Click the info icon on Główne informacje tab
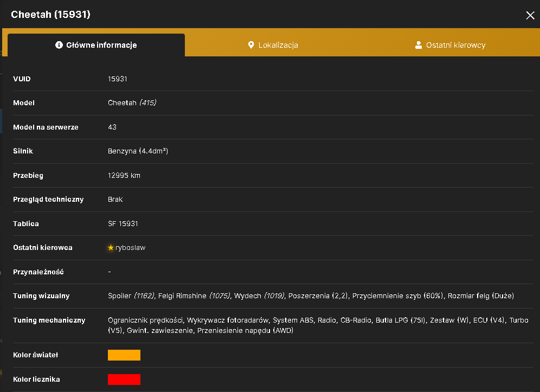 click(x=59, y=45)
